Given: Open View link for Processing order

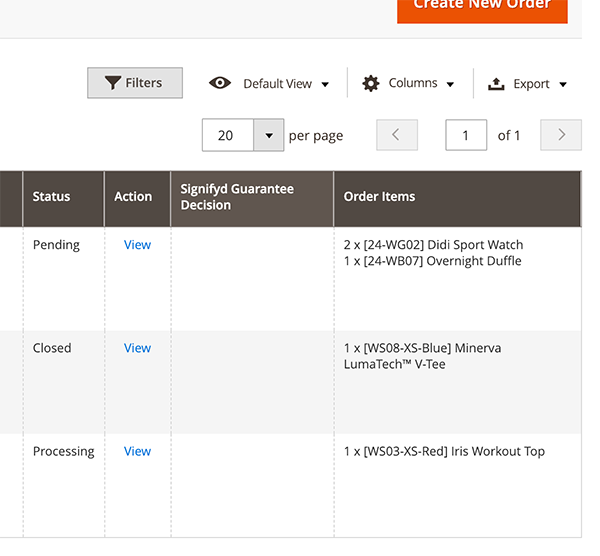Looking at the screenshot, I should coord(137,451).
